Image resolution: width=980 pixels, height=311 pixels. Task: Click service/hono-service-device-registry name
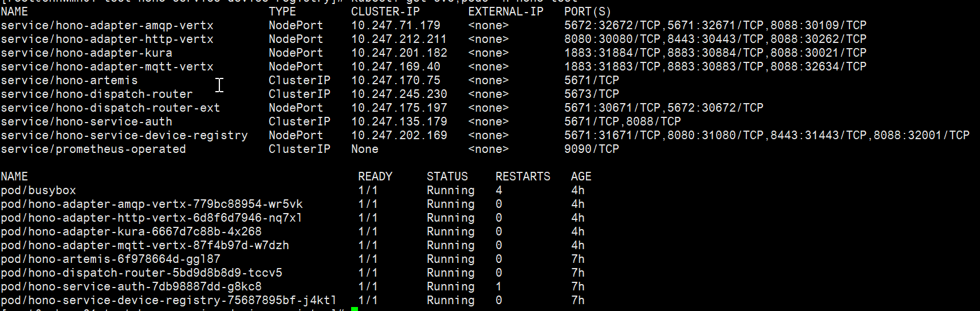tap(124, 136)
